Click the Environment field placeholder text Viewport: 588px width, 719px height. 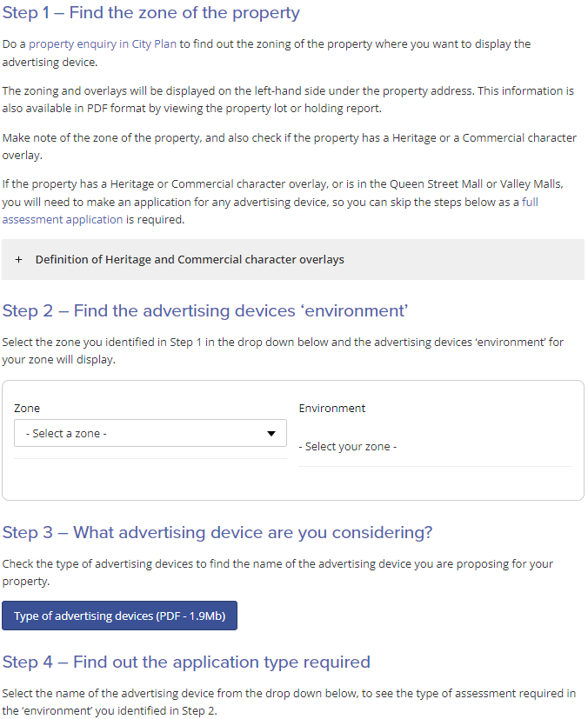click(349, 446)
